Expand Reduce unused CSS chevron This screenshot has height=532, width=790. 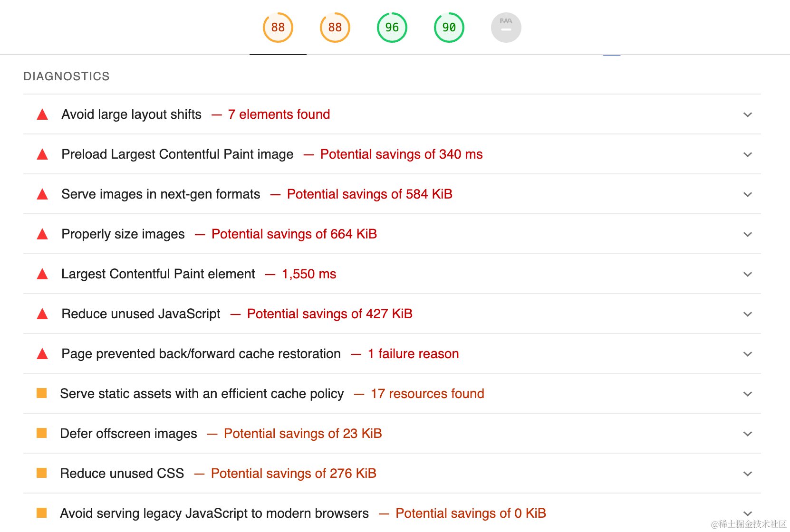[x=748, y=474]
